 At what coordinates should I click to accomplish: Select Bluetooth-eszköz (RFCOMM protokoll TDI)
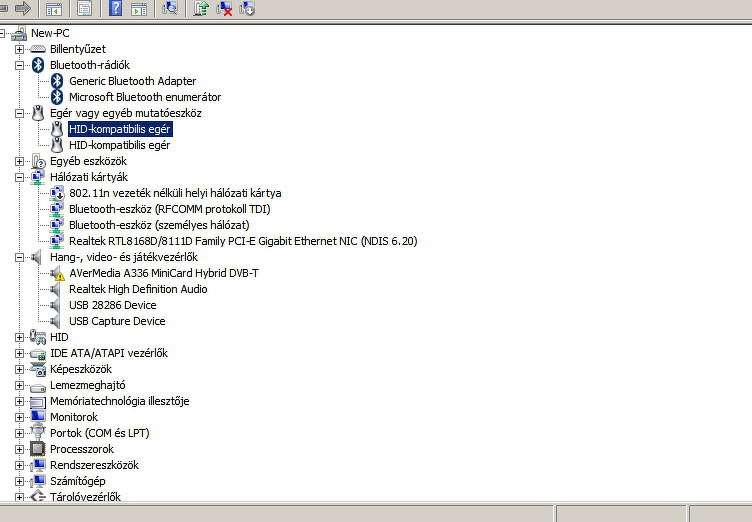[x=170, y=209]
